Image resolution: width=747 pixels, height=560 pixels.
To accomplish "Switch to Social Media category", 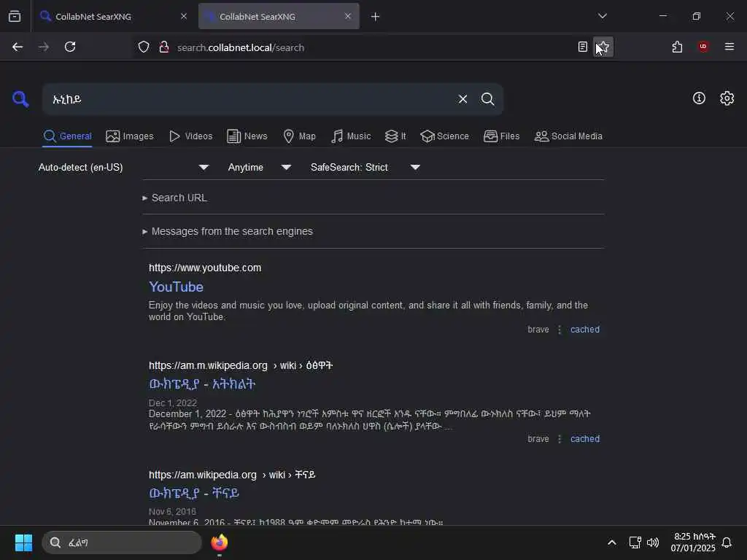I will tap(568, 136).
